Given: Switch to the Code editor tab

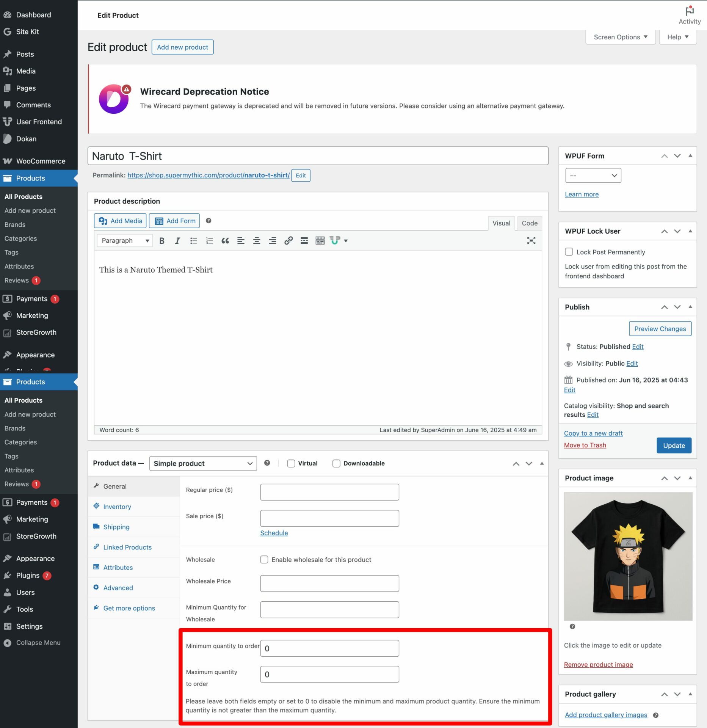Looking at the screenshot, I should (x=529, y=223).
